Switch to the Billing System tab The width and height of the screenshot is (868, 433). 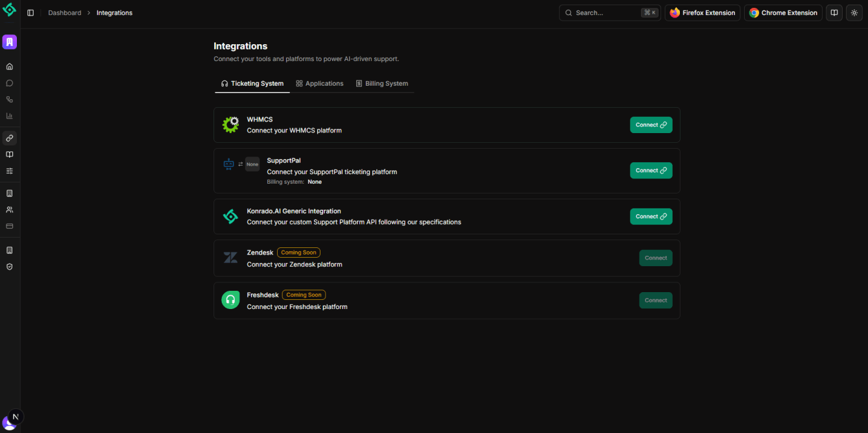point(382,84)
